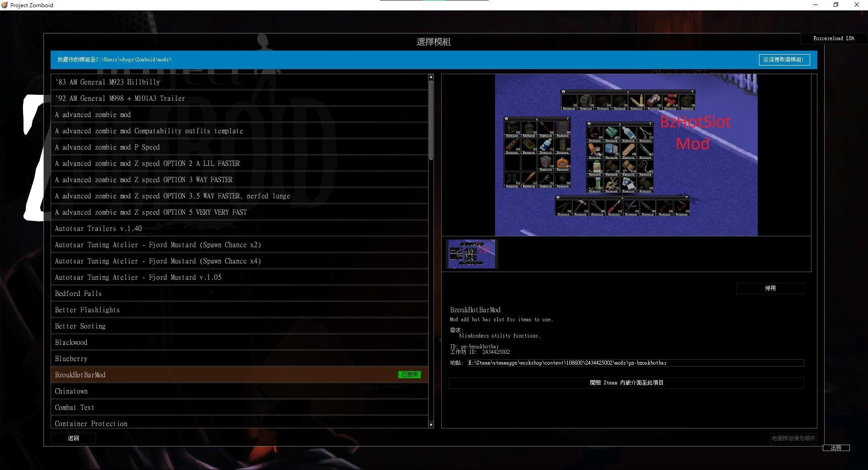Click the Project Zomboid title bar icon
This screenshot has width=868, height=470.
point(5,5)
